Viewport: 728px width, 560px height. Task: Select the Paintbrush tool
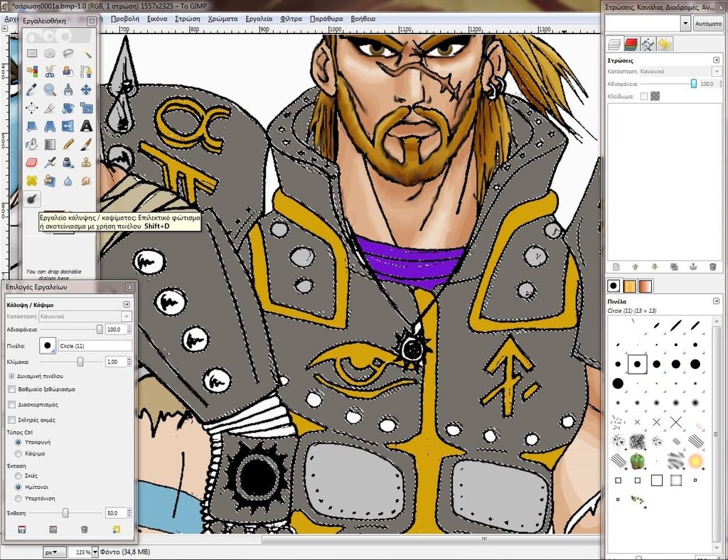pyautogui.click(x=86, y=144)
